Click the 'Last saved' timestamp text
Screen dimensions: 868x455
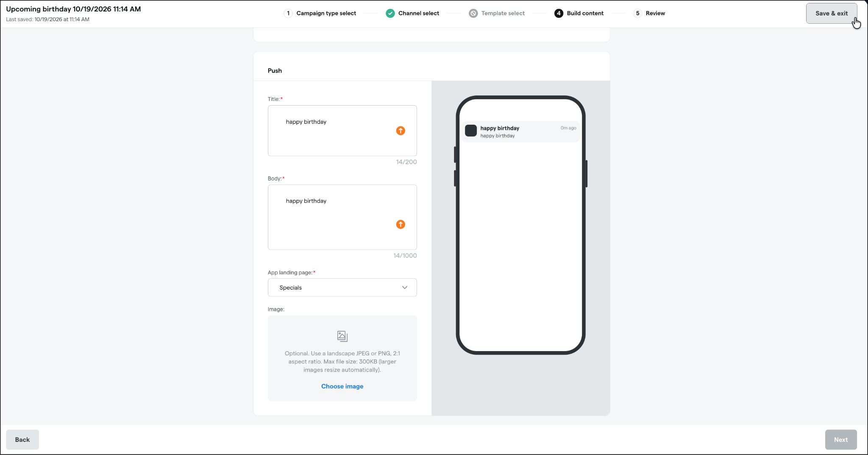[47, 19]
